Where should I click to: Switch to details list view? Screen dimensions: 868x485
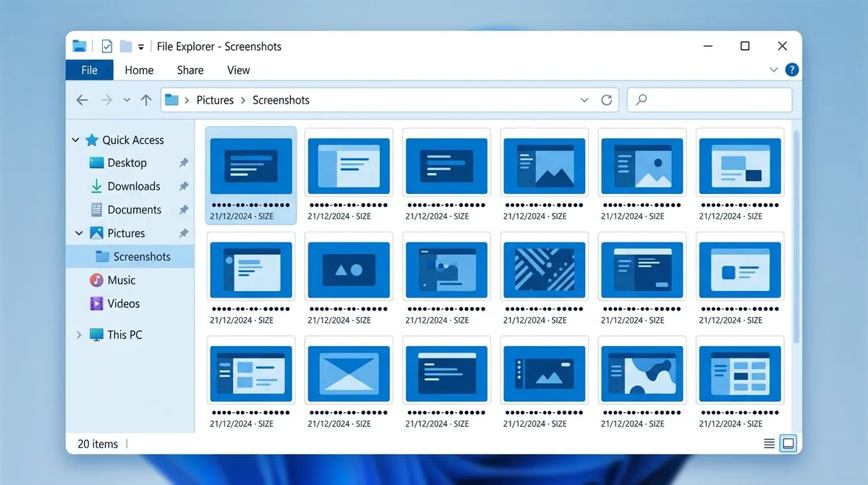[x=770, y=443]
